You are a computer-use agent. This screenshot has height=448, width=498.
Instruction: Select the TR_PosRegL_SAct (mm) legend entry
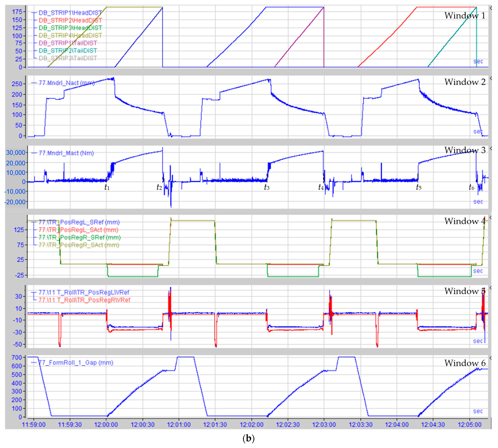(x=78, y=230)
